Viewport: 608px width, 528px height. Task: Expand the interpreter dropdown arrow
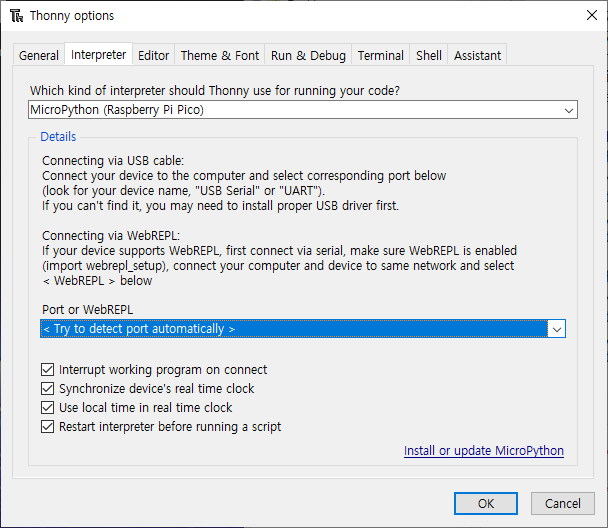coord(568,110)
